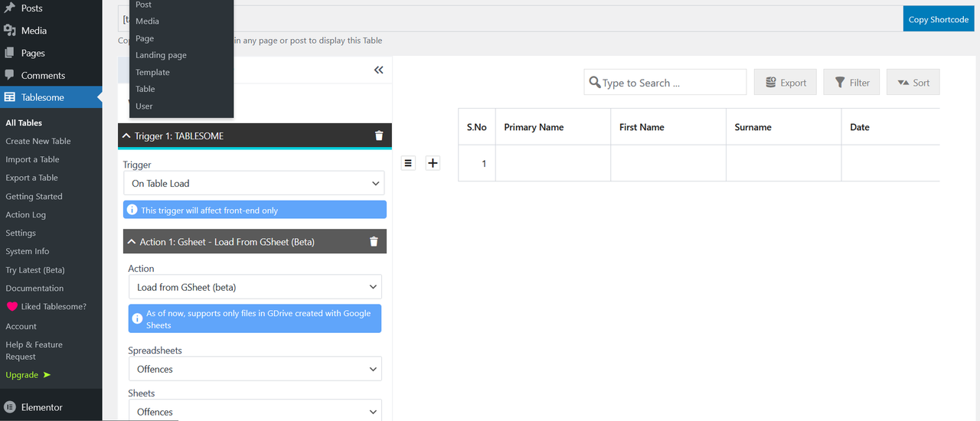This screenshot has width=980, height=421.
Task: Open the Action dropdown Load from GSheet
Action: 255,287
